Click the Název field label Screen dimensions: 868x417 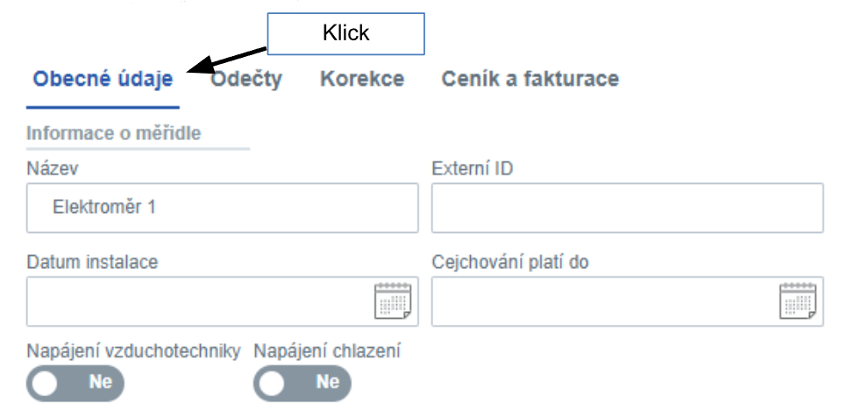48,168
